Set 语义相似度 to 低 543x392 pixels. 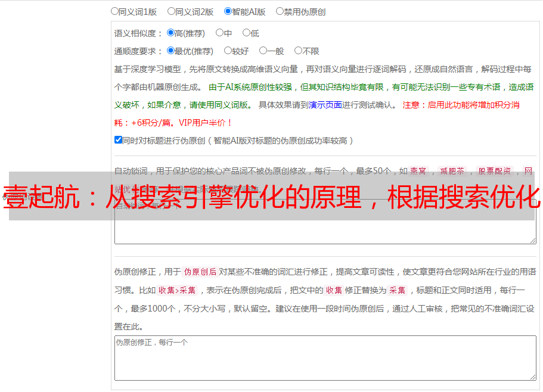tap(246, 33)
